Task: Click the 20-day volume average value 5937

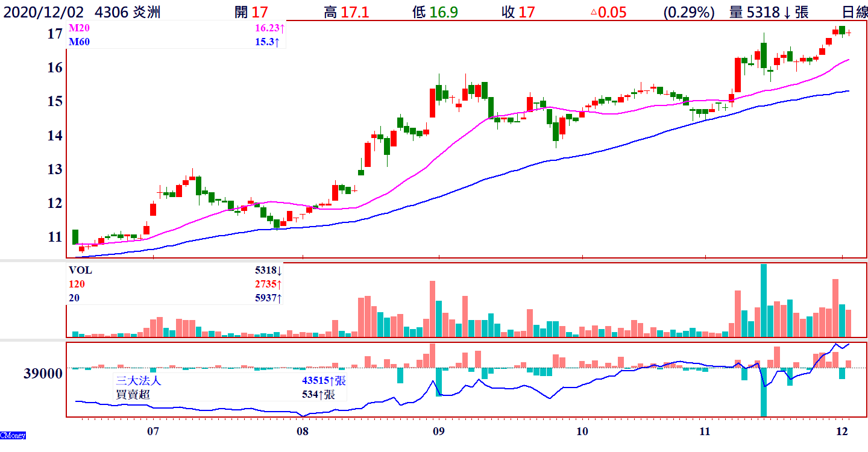Action: point(268,298)
